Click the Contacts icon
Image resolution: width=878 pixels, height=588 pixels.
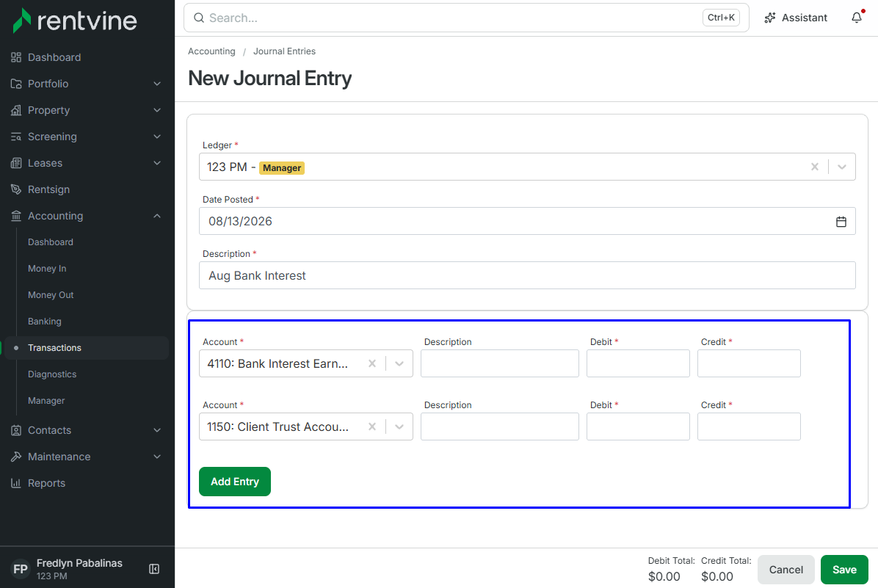[16, 430]
